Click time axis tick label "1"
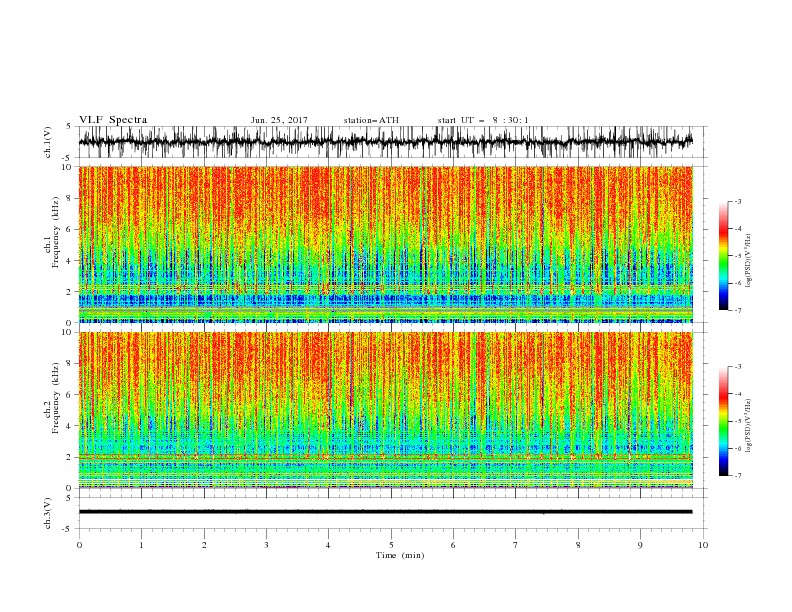 tap(141, 545)
